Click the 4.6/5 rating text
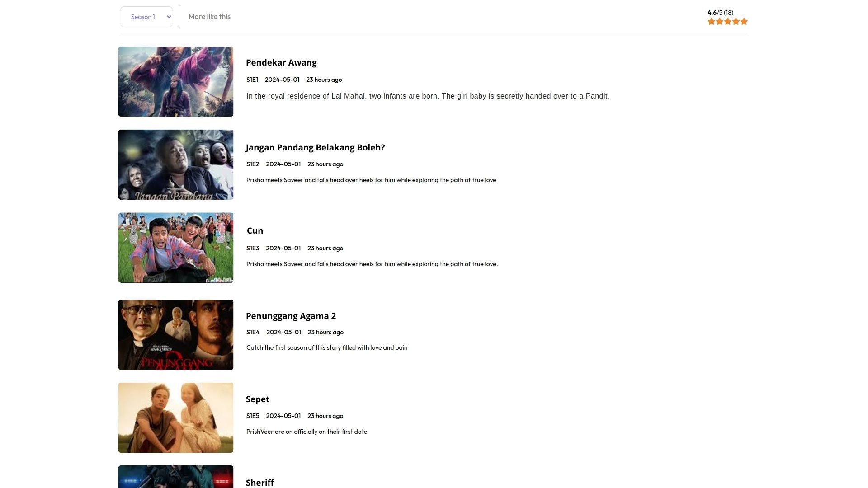 (720, 13)
